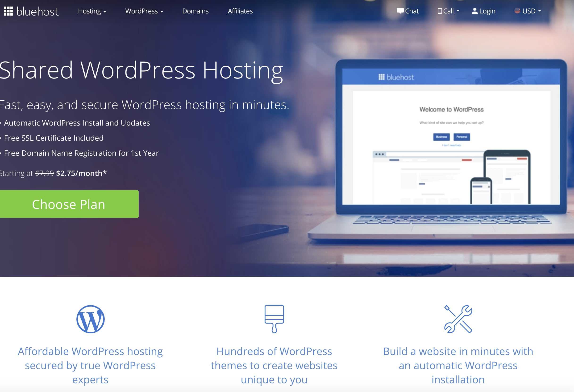Screen dimensions: 574x392
Task: Expand the USD currency dropdown
Action: tap(528, 11)
